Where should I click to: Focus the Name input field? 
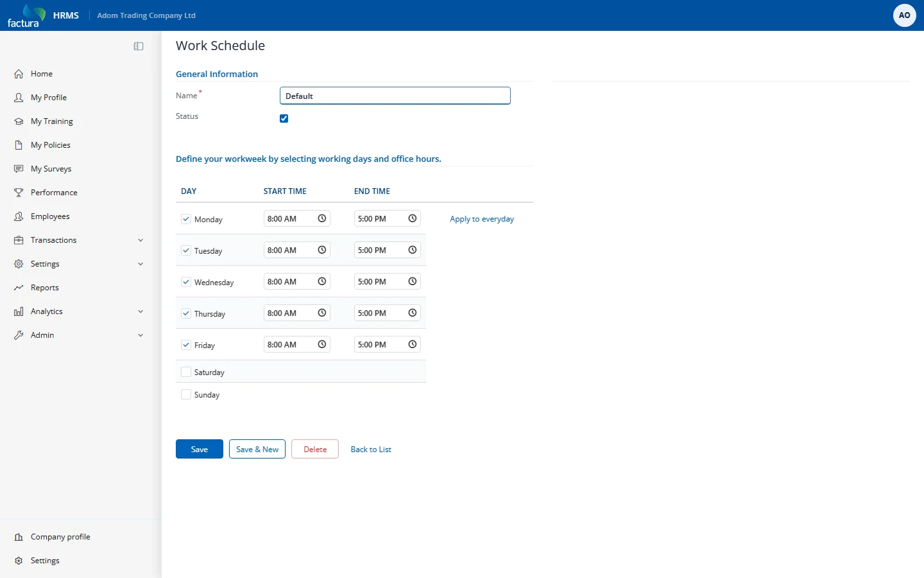(x=395, y=96)
